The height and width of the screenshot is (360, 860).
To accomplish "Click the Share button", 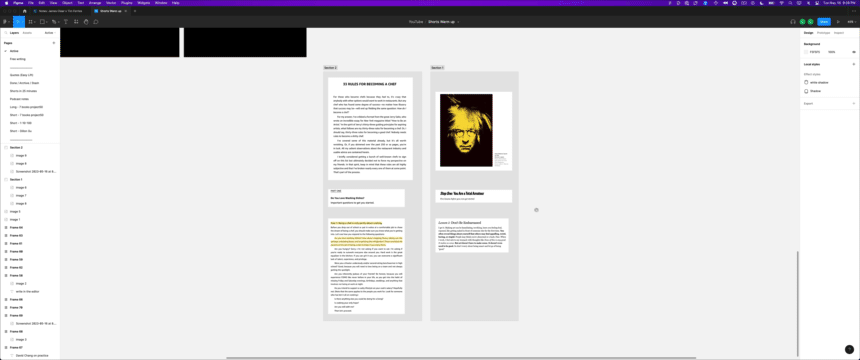I will coord(823,22).
